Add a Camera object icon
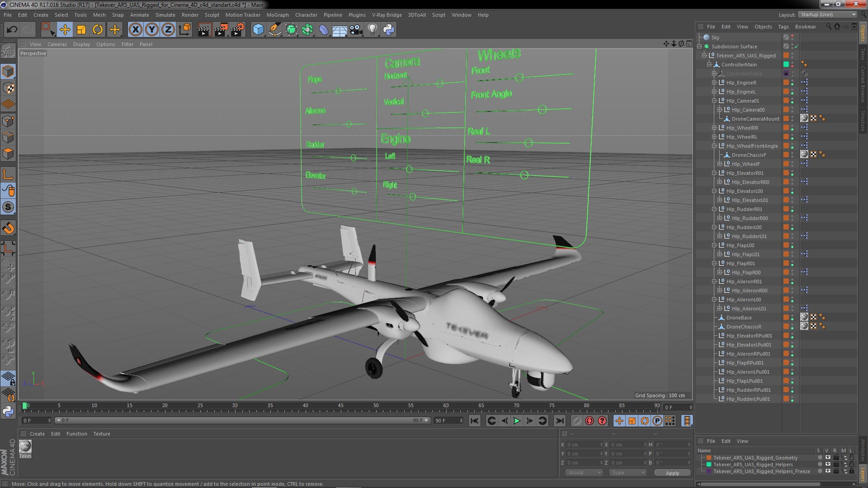The height and width of the screenshot is (488, 868). [x=356, y=30]
